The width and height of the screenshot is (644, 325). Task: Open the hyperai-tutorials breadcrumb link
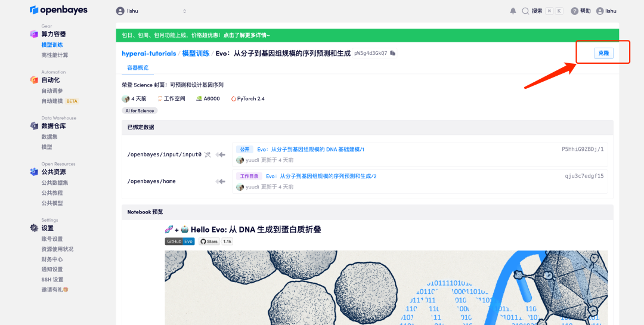click(x=148, y=53)
